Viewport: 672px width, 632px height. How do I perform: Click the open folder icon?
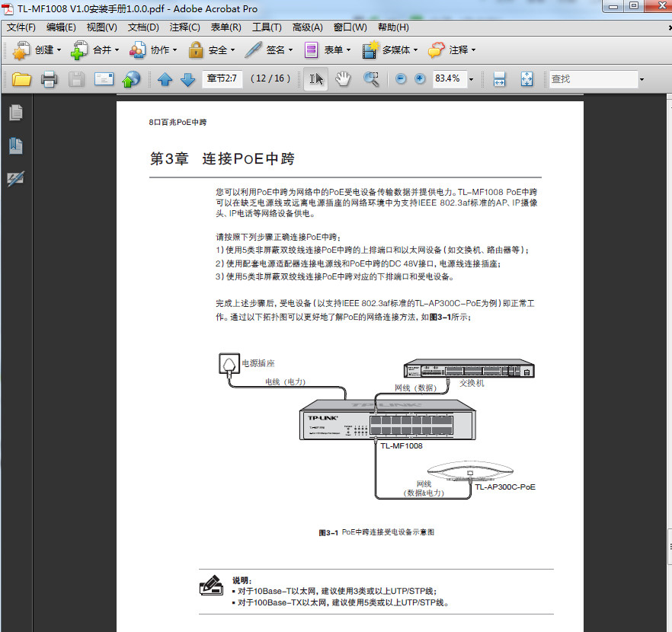click(x=21, y=79)
